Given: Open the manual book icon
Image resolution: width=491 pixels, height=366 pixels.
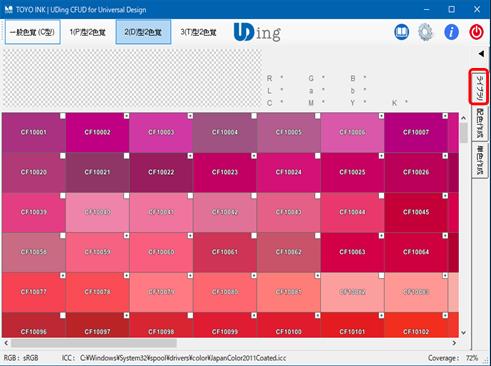Looking at the screenshot, I should click(x=401, y=32).
